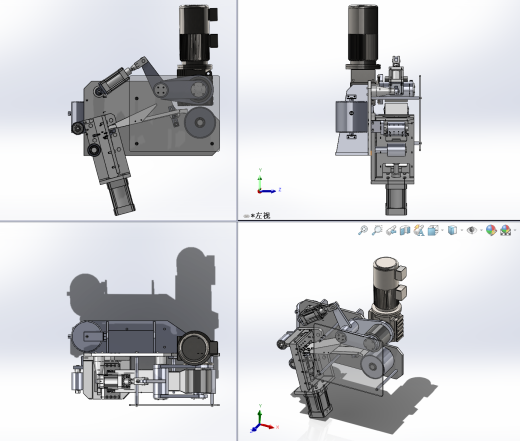The height and width of the screenshot is (441, 520).
Task: Expand the Apply Scene dropdown arrow
Action: click(515, 230)
